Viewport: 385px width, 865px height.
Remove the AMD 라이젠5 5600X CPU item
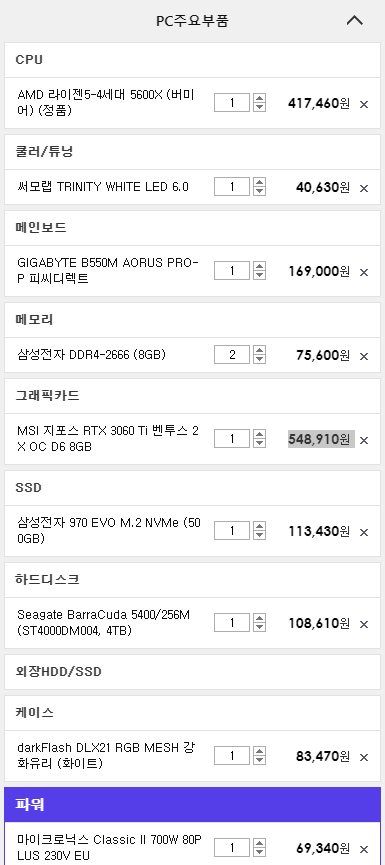pos(363,104)
